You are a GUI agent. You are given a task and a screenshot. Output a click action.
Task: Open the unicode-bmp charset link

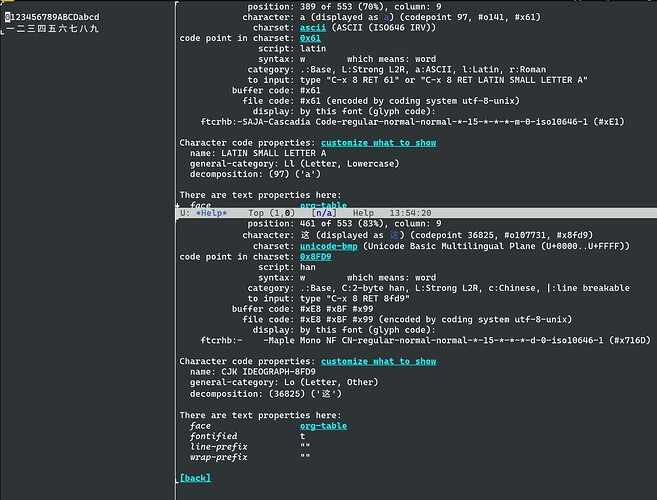pyautogui.click(x=328, y=246)
